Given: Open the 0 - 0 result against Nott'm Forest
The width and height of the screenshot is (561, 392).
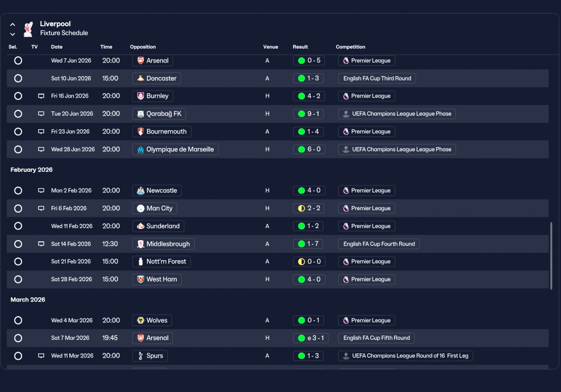Looking at the screenshot, I should click(309, 261).
